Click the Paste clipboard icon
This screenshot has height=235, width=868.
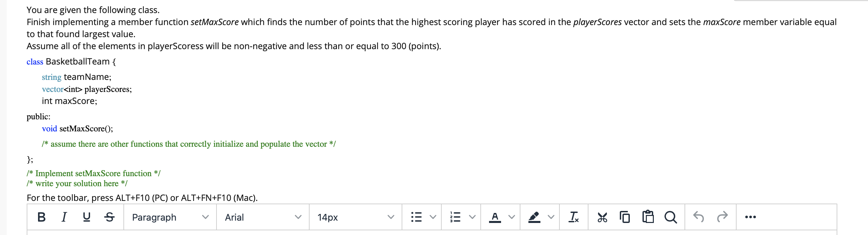648,217
